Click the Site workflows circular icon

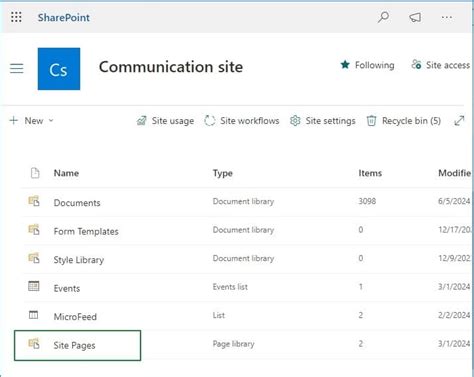tap(210, 121)
